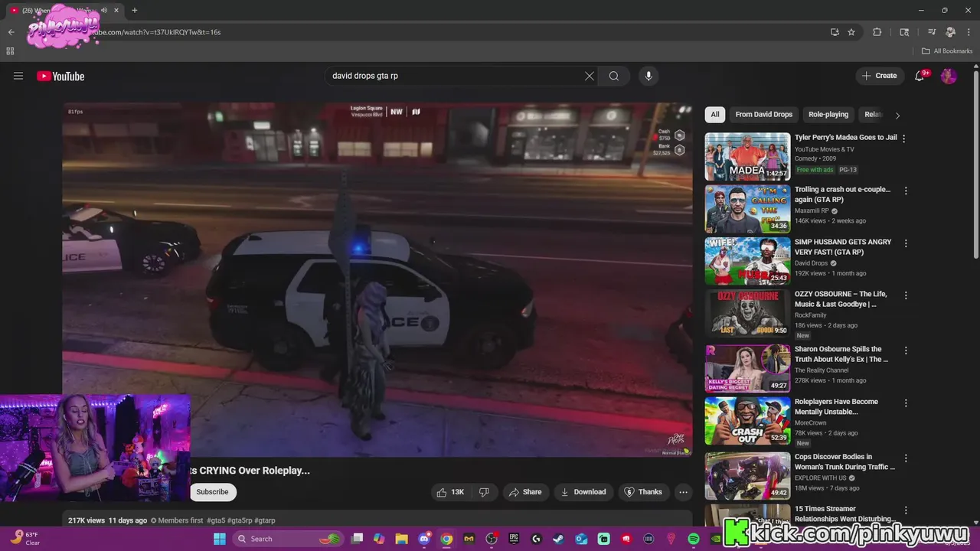Open the Chrome extensions puzzle icon
The width and height of the screenshot is (980, 551).
coord(877,32)
